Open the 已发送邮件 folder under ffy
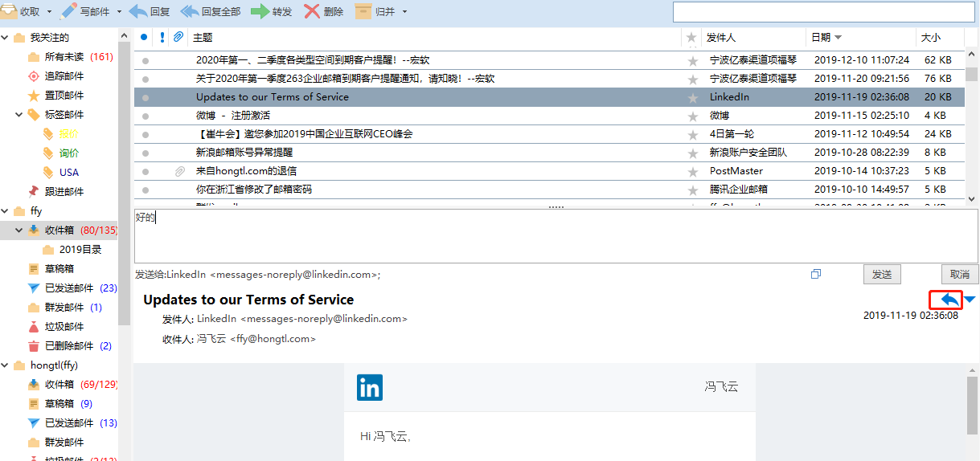Viewport: 980px width, 461px height. [69, 288]
